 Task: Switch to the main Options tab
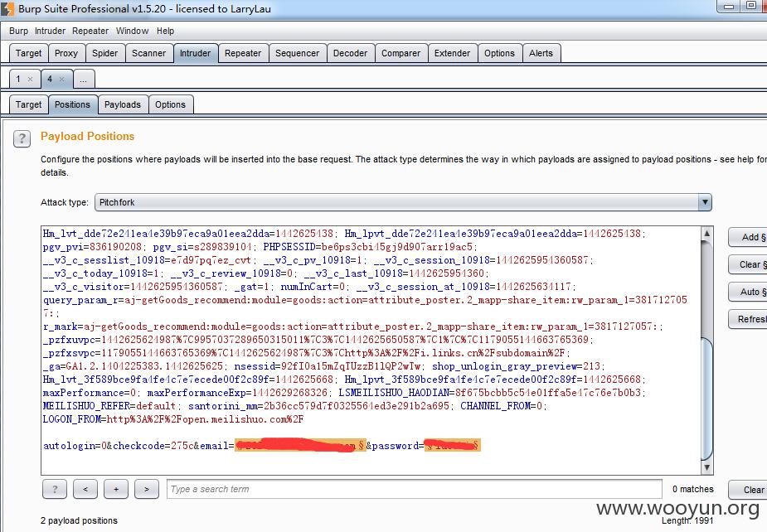click(499, 53)
